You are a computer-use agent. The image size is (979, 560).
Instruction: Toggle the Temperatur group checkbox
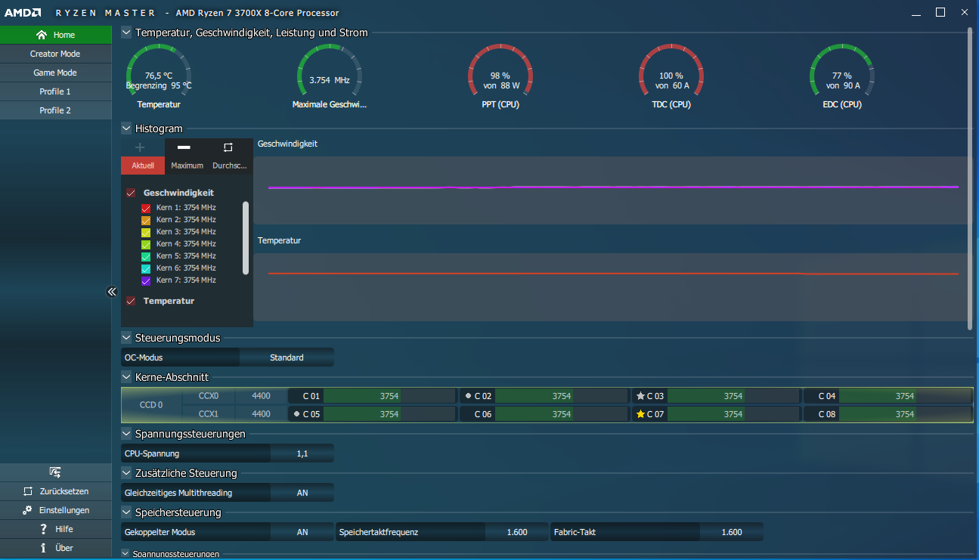[x=132, y=301]
